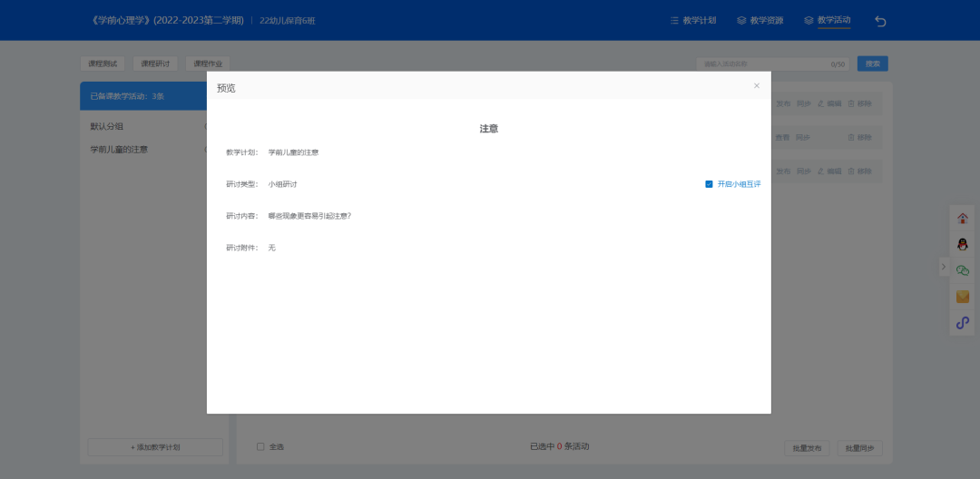Click the QQ penguin icon
Image resolution: width=980 pixels, height=479 pixels.
963,244
